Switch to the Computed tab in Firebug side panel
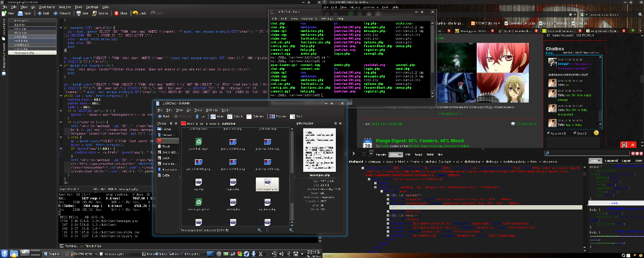The height and width of the screenshot is (258, 644). point(611,160)
